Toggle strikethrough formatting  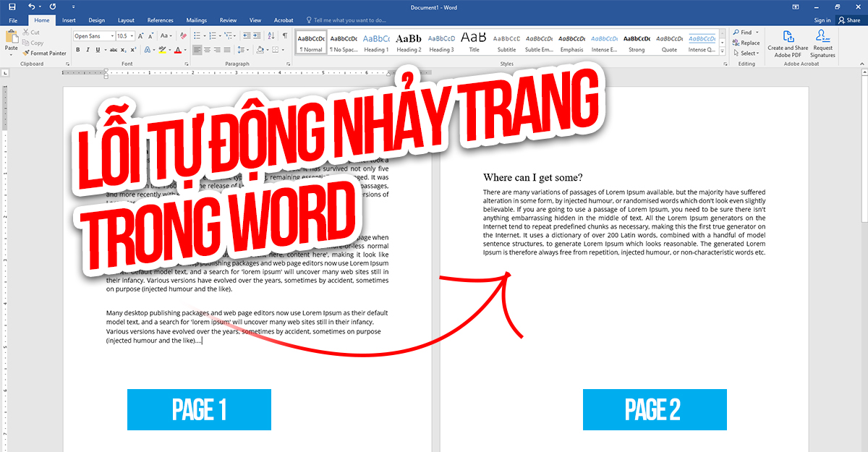click(114, 50)
